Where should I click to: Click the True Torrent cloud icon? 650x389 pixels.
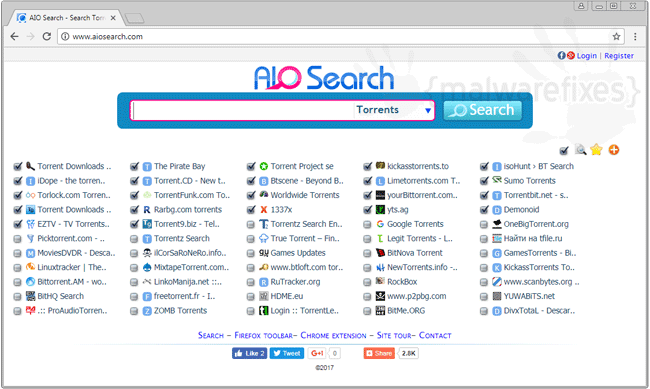[264, 238]
